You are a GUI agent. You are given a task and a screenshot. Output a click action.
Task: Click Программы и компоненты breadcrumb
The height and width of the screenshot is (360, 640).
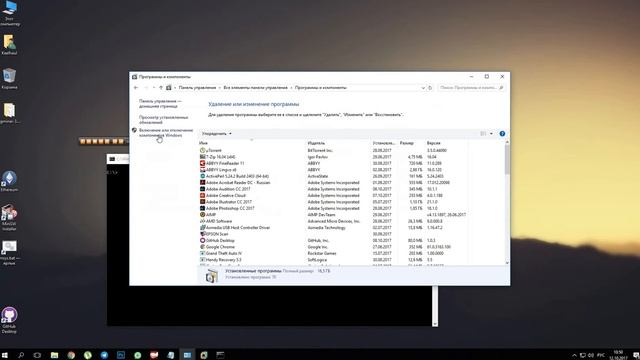(321, 88)
